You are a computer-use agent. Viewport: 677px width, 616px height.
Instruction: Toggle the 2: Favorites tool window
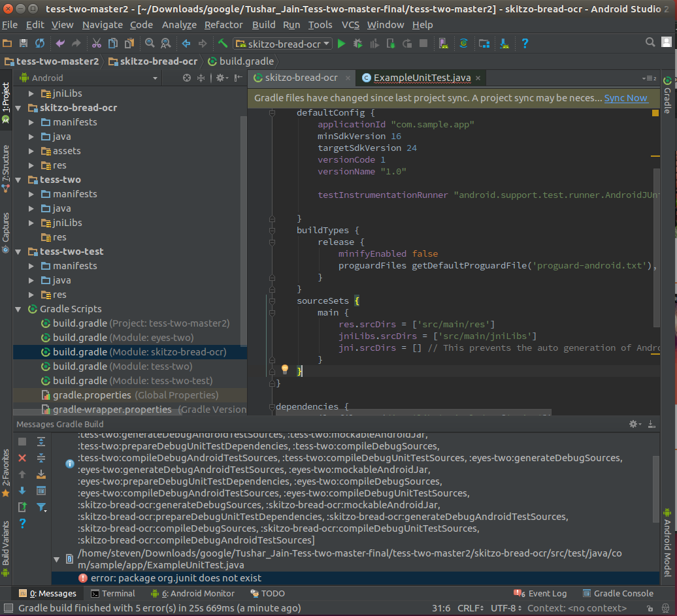click(6, 473)
